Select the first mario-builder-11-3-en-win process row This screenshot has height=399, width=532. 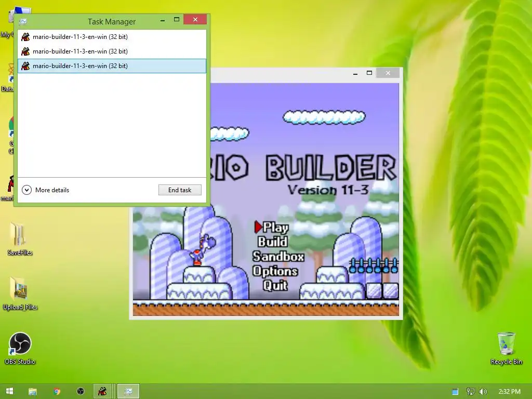112,37
